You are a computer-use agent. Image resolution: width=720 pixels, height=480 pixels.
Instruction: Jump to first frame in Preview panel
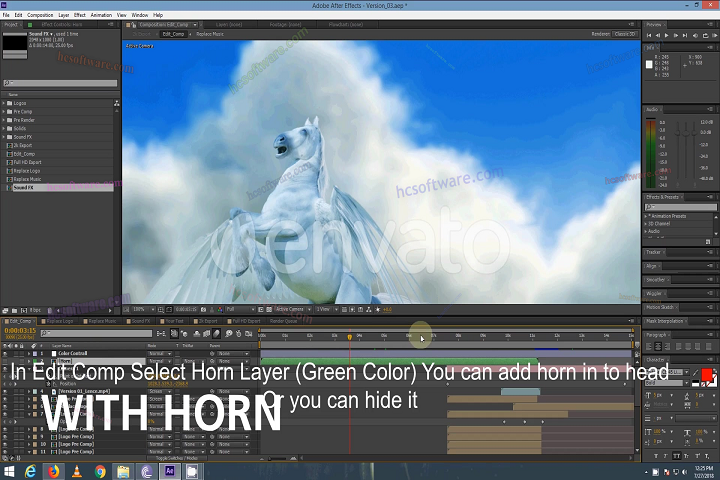point(649,35)
